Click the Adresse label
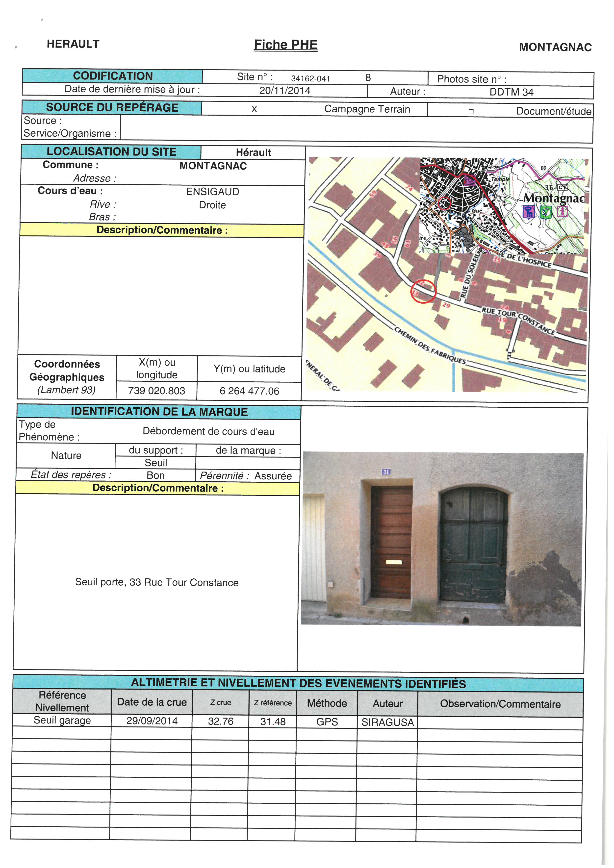This screenshot has width=614, height=868. (x=95, y=178)
